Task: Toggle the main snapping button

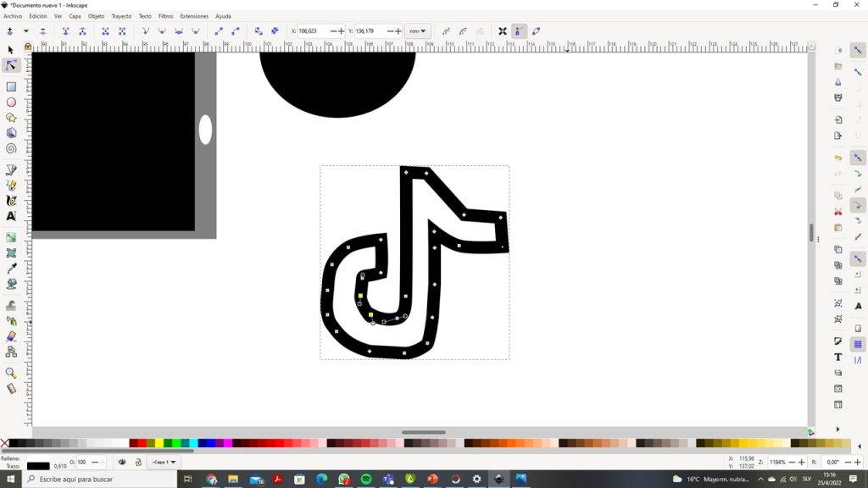Action: (858, 50)
